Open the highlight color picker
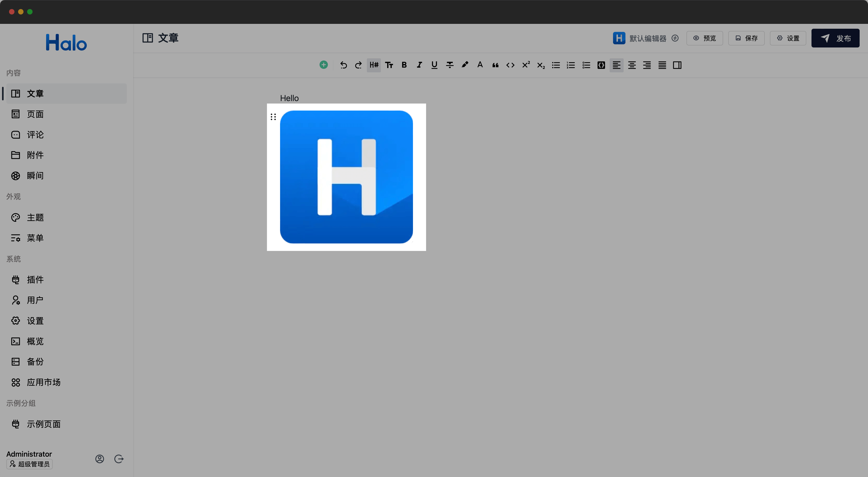 point(465,65)
